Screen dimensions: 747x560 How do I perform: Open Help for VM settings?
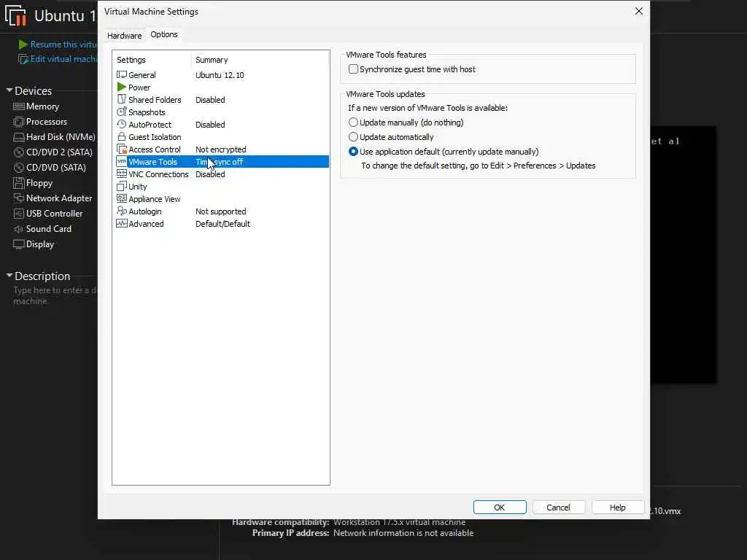[617, 507]
